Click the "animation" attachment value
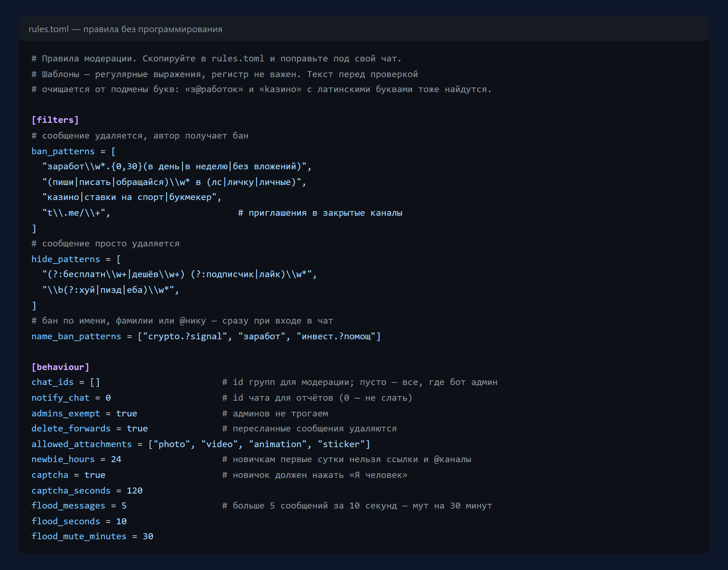 click(x=277, y=444)
